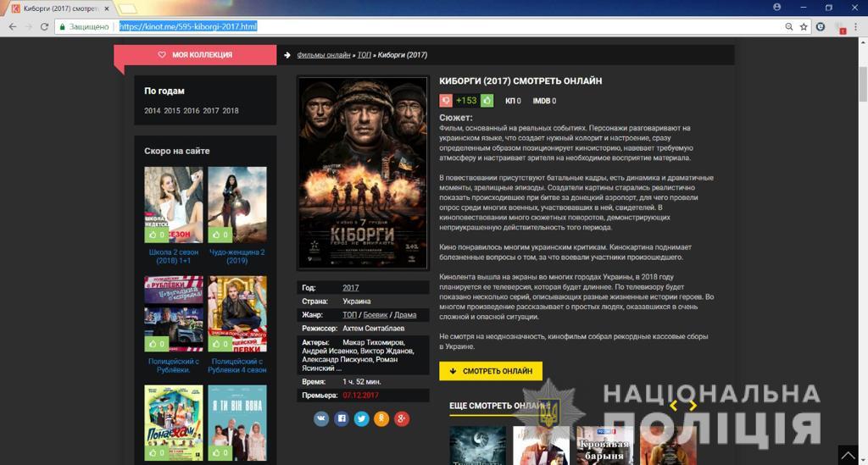Open Фильмы онлайн breadcrumb link
868x465 pixels.
tap(323, 55)
